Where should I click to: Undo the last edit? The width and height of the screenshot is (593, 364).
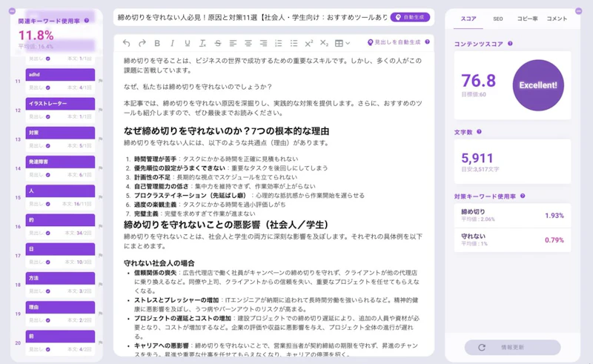[x=126, y=44]
